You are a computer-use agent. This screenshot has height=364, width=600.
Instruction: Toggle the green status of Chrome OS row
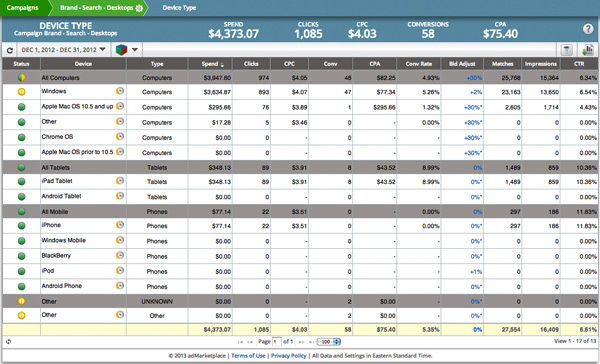(21, 137)
